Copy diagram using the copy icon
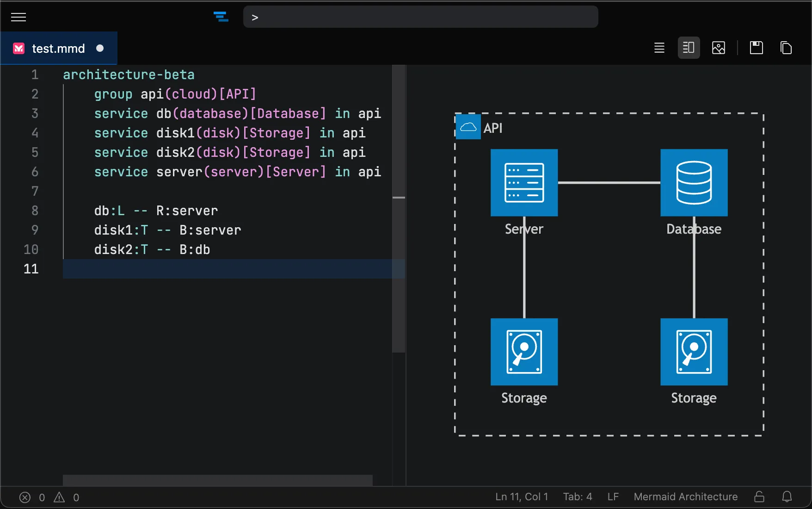The height and width of the screenshot is (509, 812). [786, 48]
